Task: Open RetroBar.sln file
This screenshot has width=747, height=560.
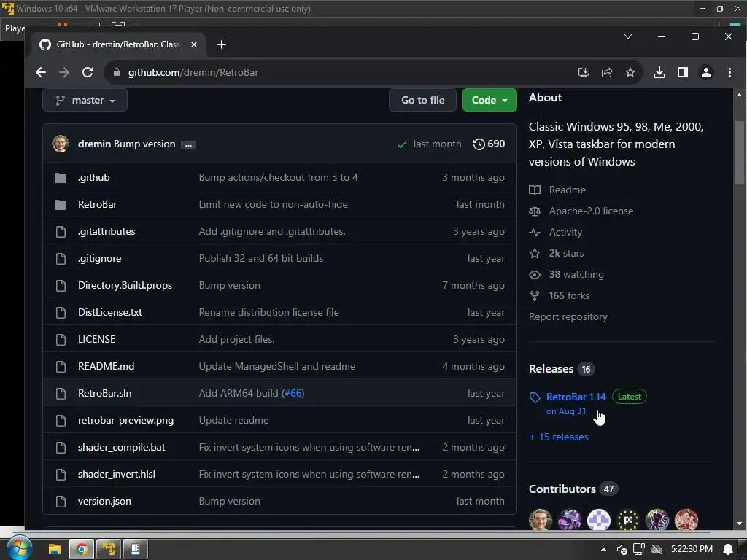Action: (105, 393)
